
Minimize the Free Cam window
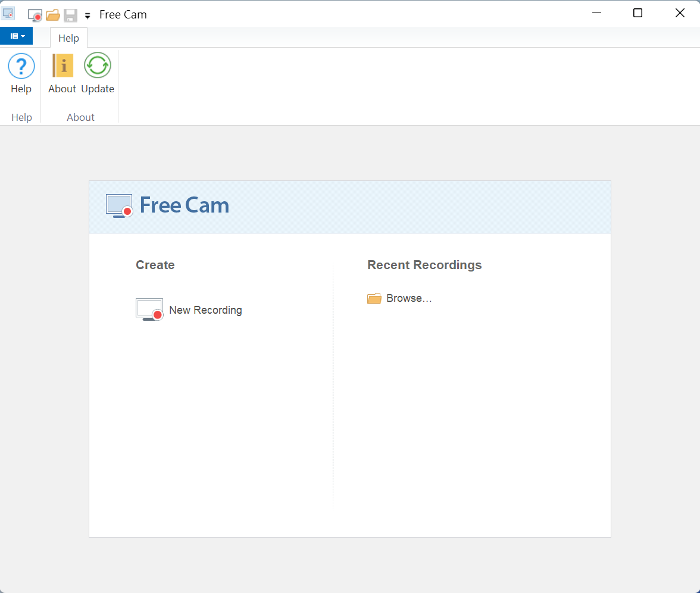coord(596,13)
